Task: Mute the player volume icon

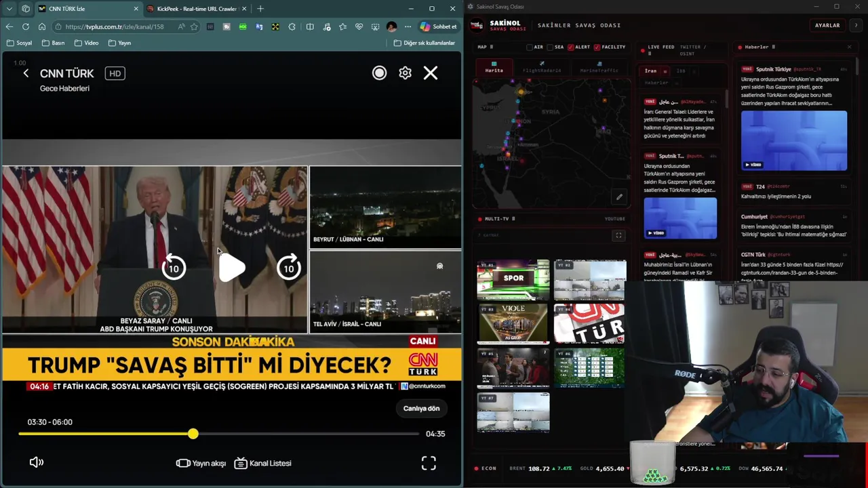Action: 37,462
